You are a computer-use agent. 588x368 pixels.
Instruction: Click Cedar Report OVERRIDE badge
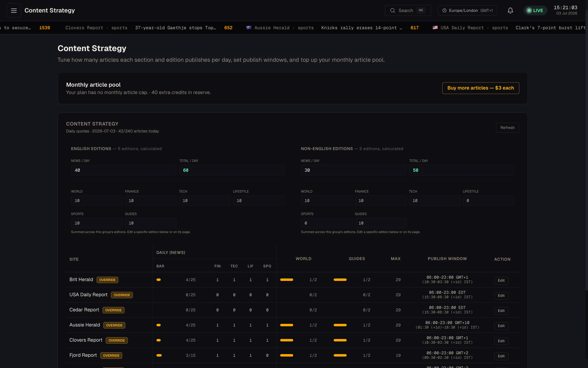tap(114, 310)
